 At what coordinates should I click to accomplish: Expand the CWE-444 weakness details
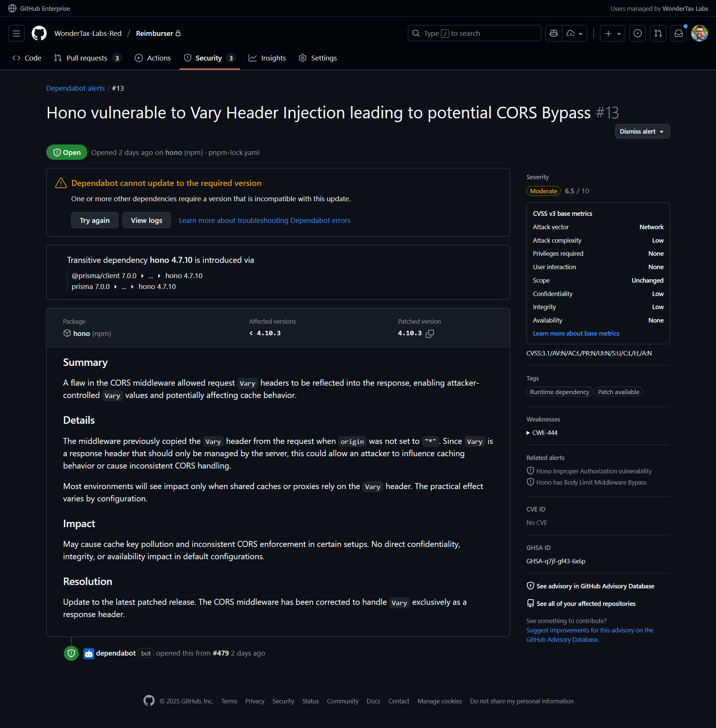click(542, 433)
